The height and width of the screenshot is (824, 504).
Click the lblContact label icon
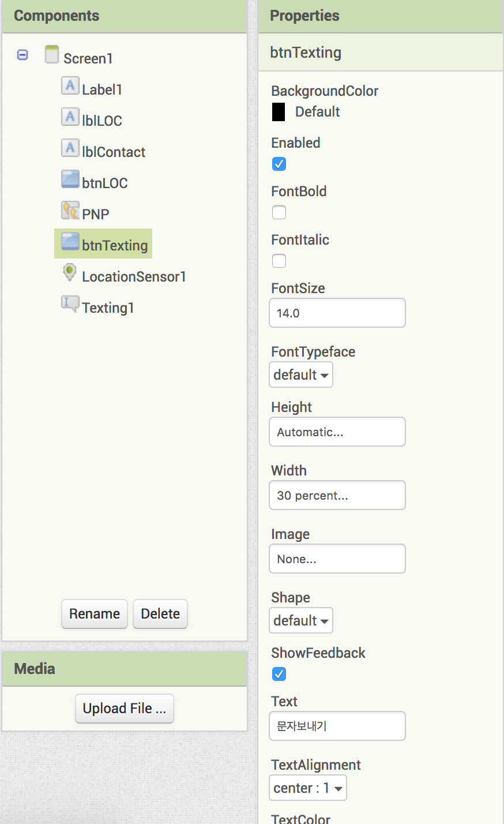coord(70,148)
